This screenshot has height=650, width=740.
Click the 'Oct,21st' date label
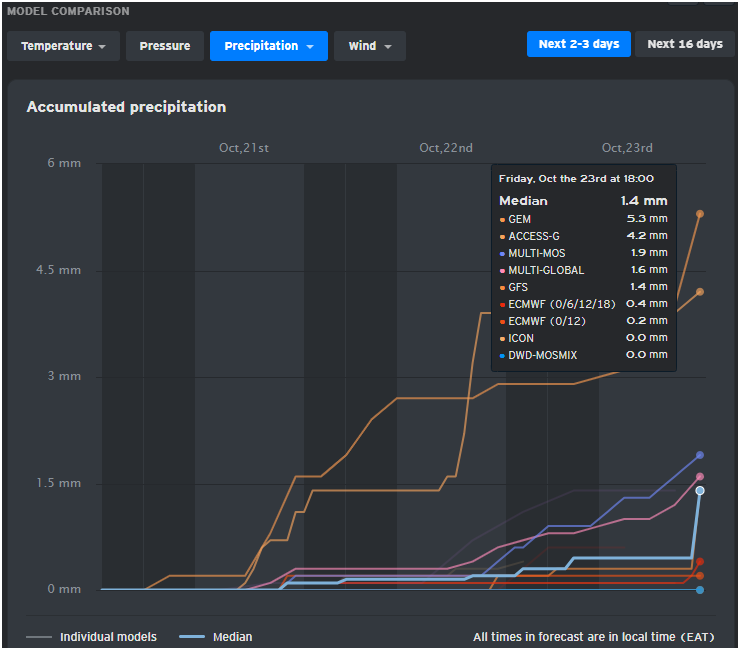coord(244,148)
